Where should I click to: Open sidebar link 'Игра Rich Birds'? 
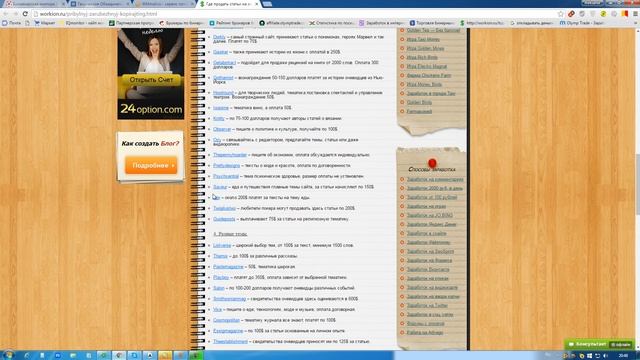click(x=422, y=57)
